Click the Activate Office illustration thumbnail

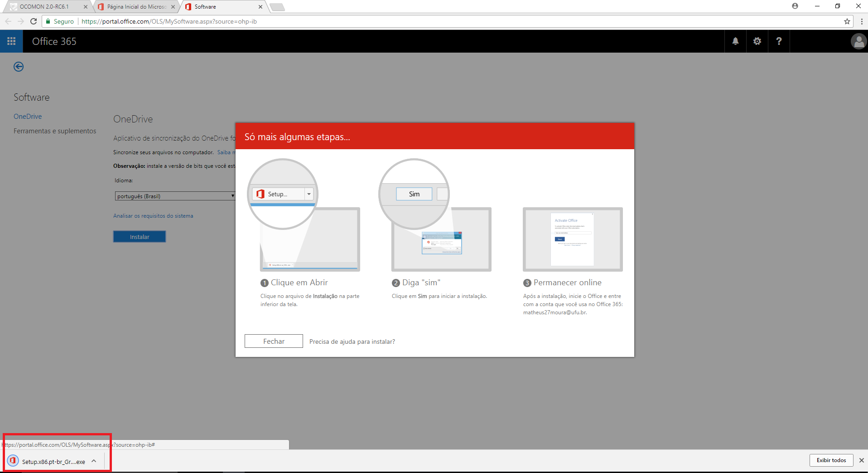[573, 239]
